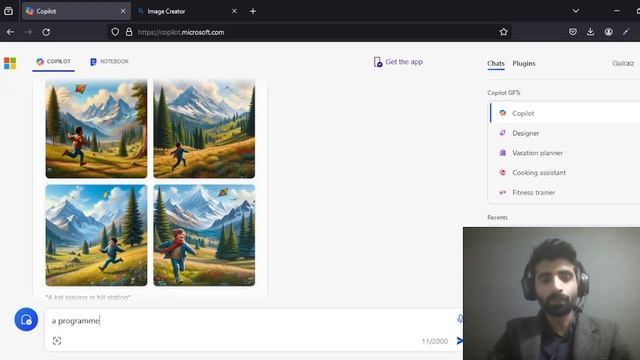
Task: Open the image of child with red scarf
Action: pyautogui.click(x=204, y=235)
